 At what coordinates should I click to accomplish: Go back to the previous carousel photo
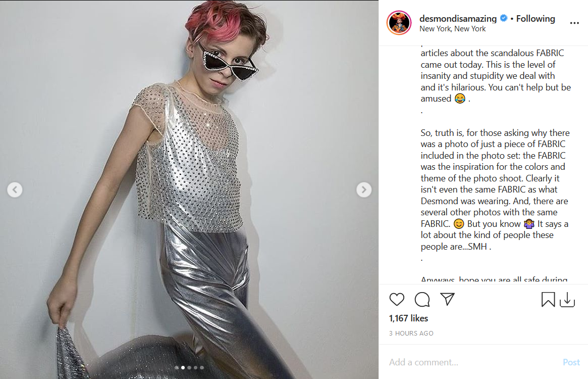tap(15, 189)
